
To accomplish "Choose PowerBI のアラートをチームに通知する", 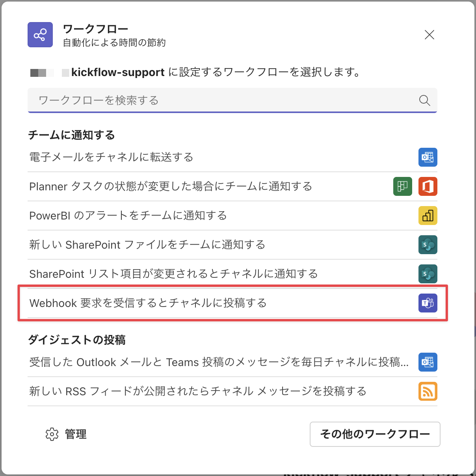I will [232, 216].
